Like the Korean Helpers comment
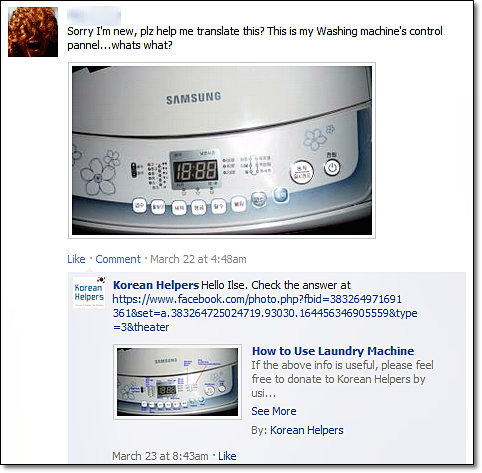 tap(227, 456)
